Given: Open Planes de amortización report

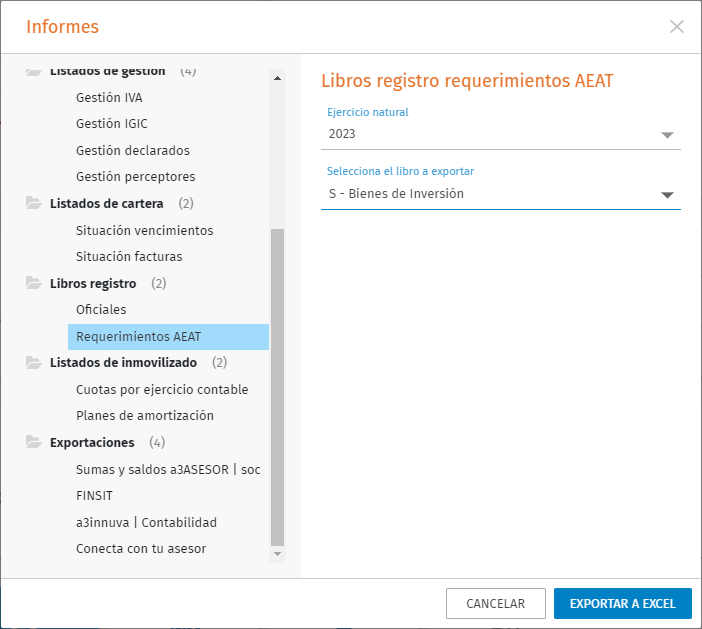Looking at the screenshot, I should [145, 415].
